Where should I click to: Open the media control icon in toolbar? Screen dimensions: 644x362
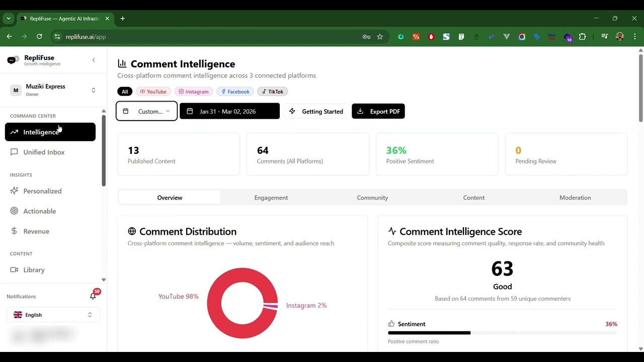click(x=605, y=37)
